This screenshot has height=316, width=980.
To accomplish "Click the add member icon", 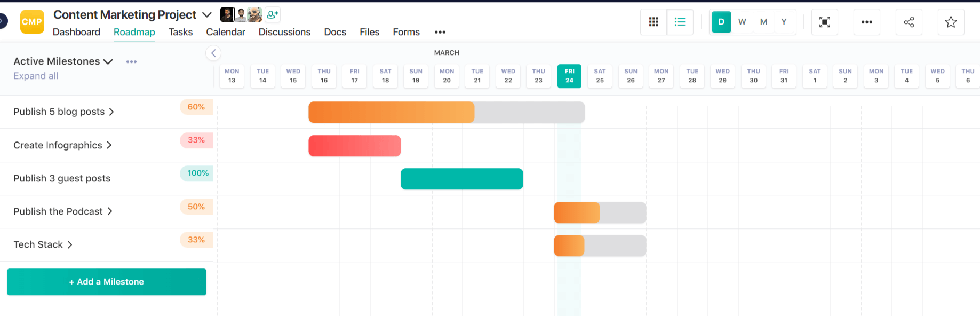I will [x=272, y=14].
